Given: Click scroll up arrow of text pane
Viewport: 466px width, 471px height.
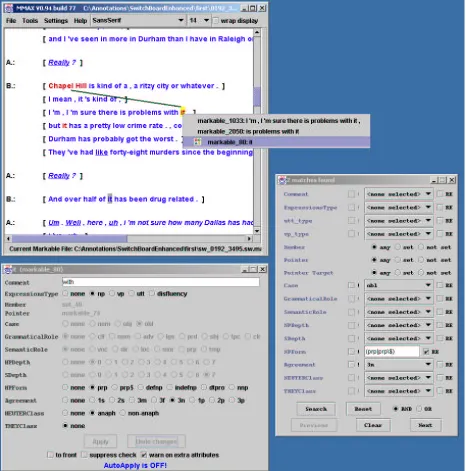Looking at the screenshot, I should 257,32.
